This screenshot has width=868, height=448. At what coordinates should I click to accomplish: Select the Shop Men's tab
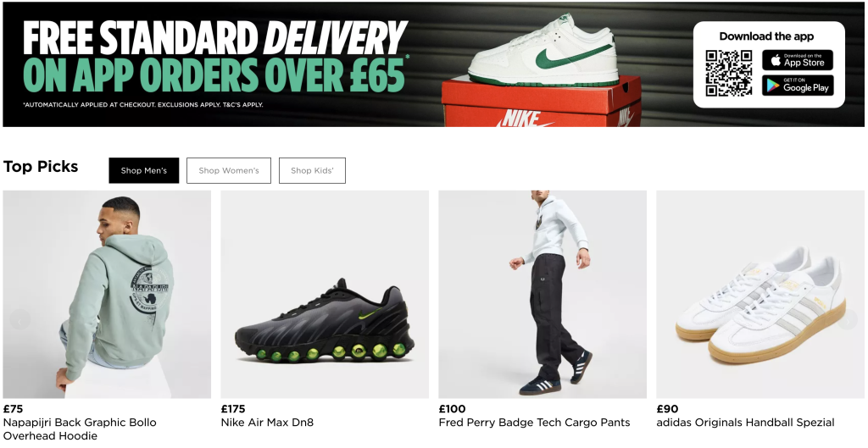(144, 170)
